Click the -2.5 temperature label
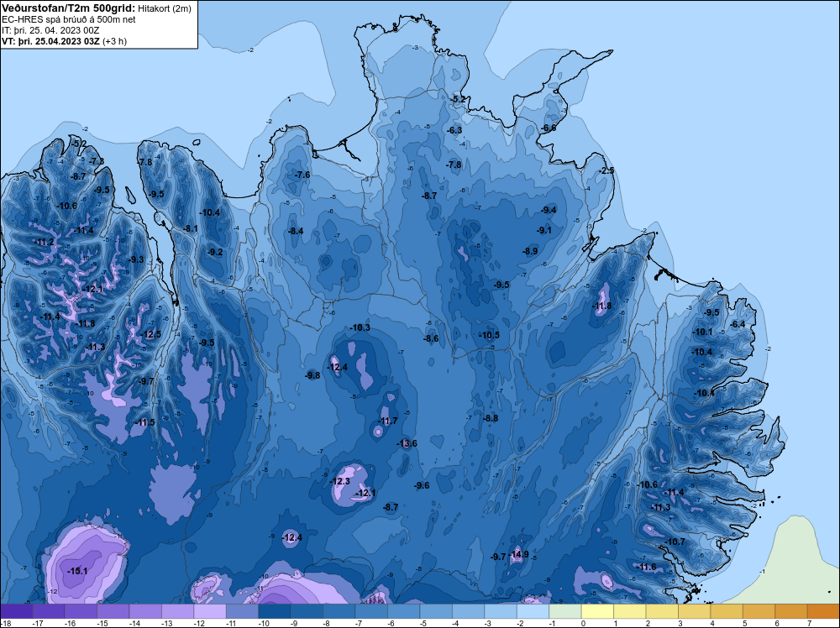The height and width of the screenshot is (628, 840). [x=607, y=170]
